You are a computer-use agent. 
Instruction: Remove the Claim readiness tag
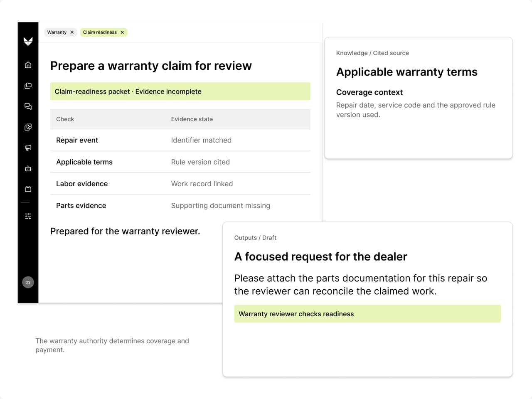pyautogui.click(x=122, y=32)
